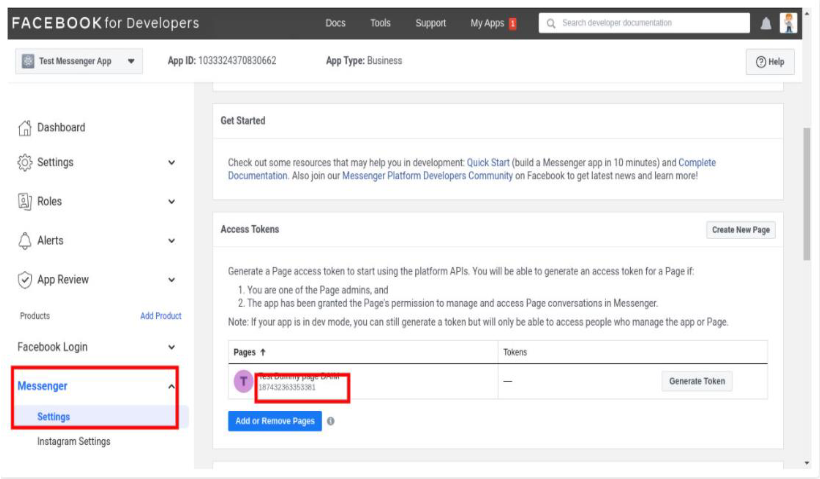
Task: Click the Dashboard house icon
Action: tap(25, 128)
